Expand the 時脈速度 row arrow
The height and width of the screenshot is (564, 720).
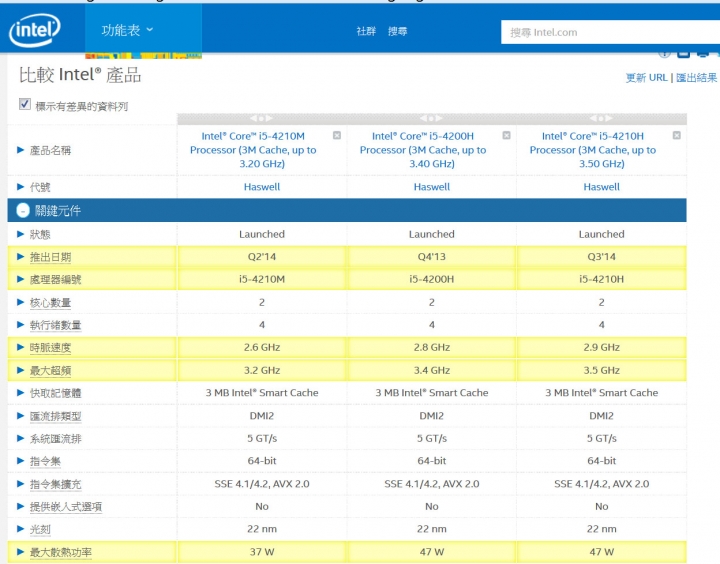[x=20, y=347]
